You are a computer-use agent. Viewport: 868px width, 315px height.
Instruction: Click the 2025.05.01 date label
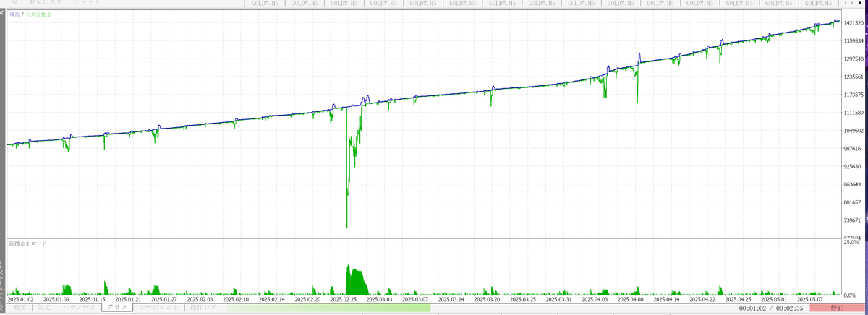775,298
